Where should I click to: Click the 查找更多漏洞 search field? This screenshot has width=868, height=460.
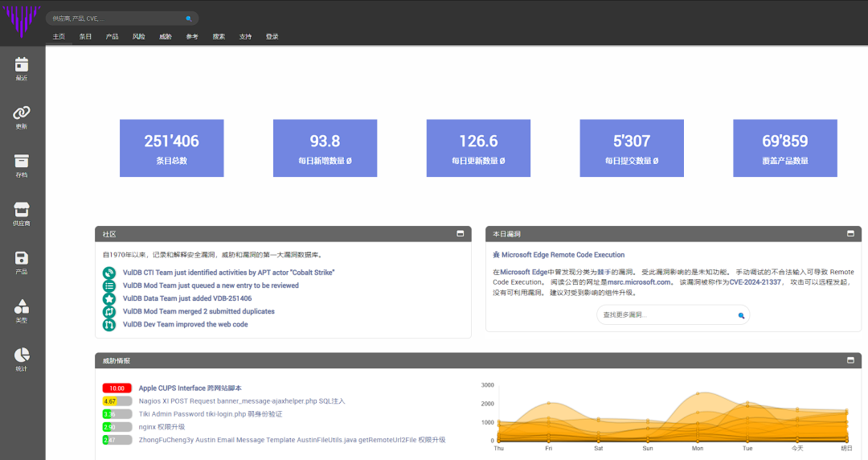coord(674,314)
